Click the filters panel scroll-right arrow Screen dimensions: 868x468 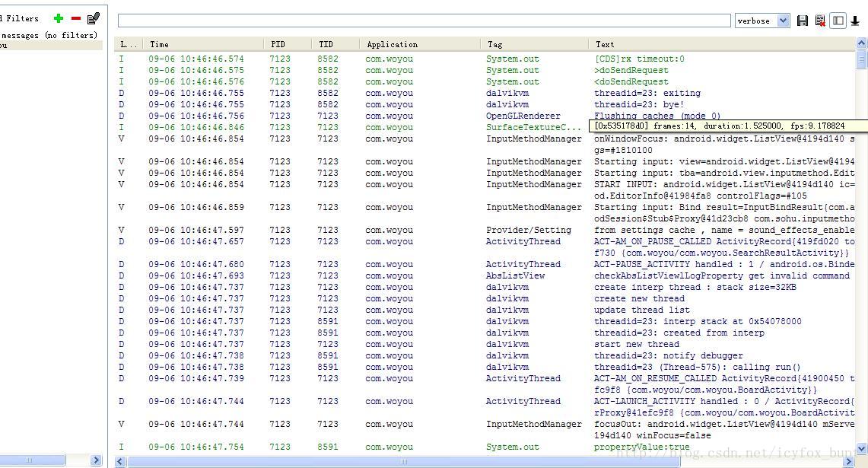coord(96,460)
